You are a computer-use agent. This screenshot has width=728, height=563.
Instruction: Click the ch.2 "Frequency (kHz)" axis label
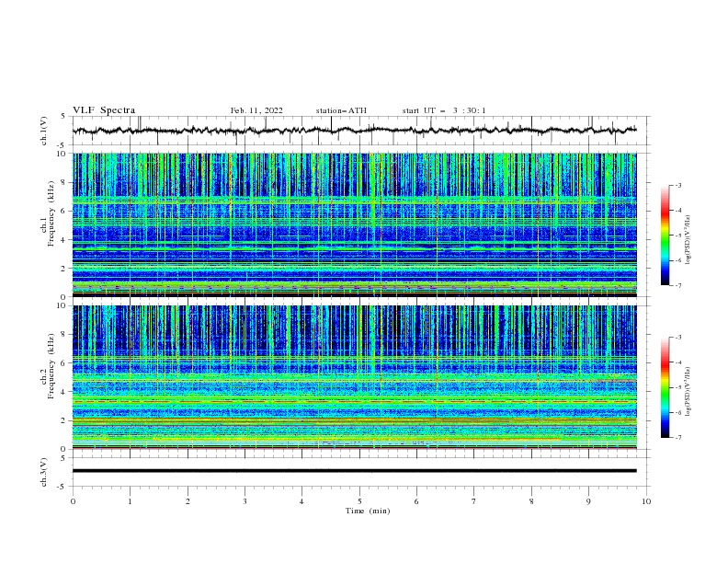coord(51,366)
